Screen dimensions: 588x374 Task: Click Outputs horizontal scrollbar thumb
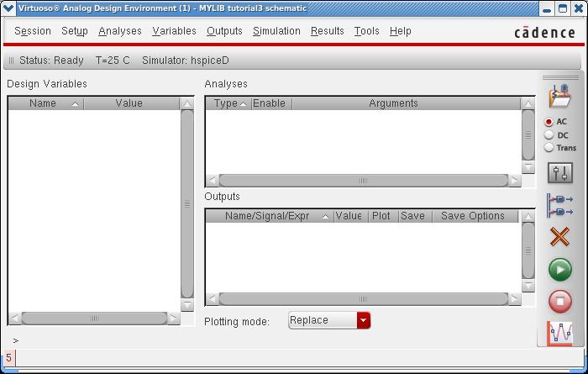coord(363,299)
